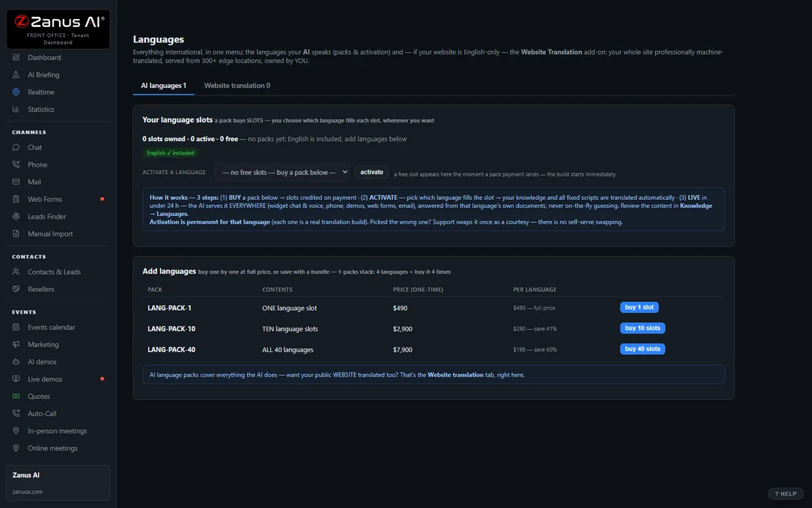The image size is (812, 508).
Task: Click the Zanus AI logo header
Action: (58, 29)
